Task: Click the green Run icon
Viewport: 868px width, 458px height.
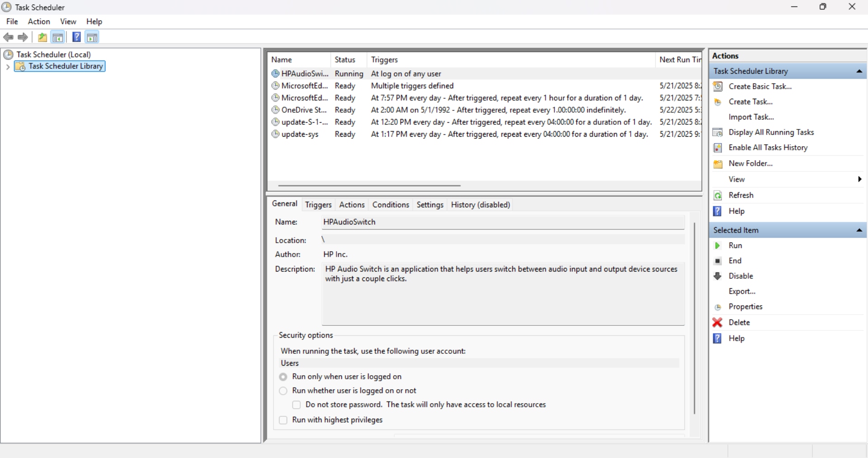Action: 717,246
